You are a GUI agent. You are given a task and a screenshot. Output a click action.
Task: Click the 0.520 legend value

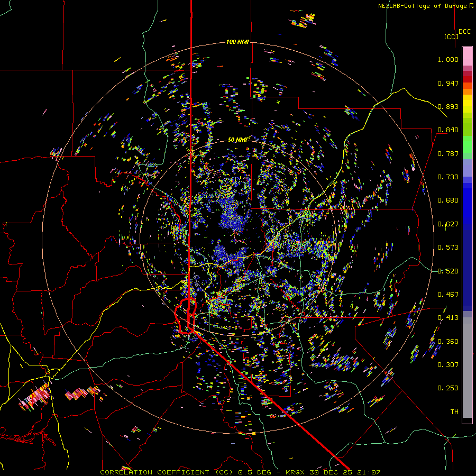point(448,271)
